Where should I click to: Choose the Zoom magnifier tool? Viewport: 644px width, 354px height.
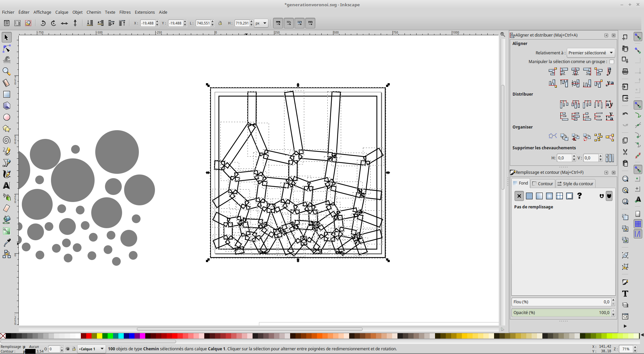(6, 71)
